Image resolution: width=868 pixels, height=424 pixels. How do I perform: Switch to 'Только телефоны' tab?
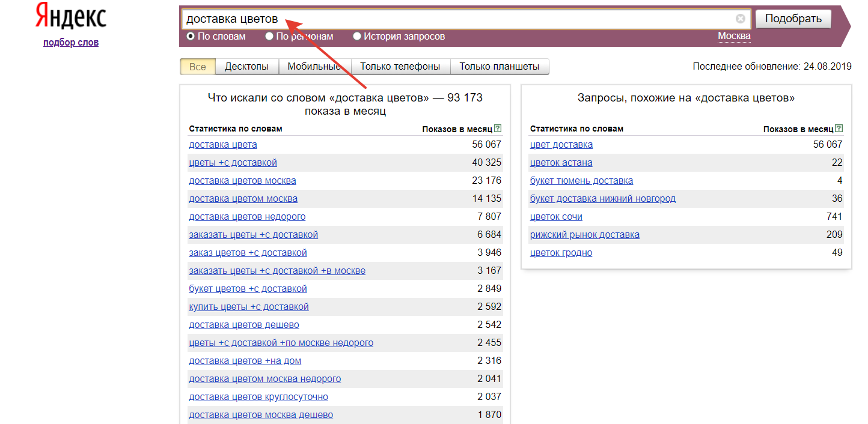[x=400, y=67]
